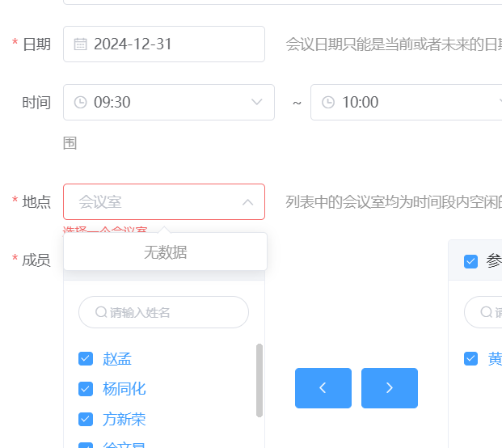This screenshot has width=502, height=448.
Task: Click the 时间 field label
Action: [x=36, y=103]
